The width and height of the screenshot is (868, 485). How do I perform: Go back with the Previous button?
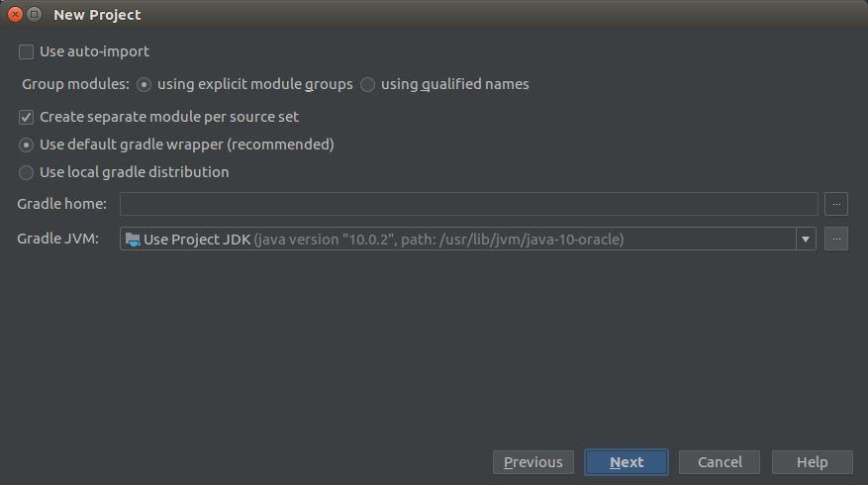[533, 462]
